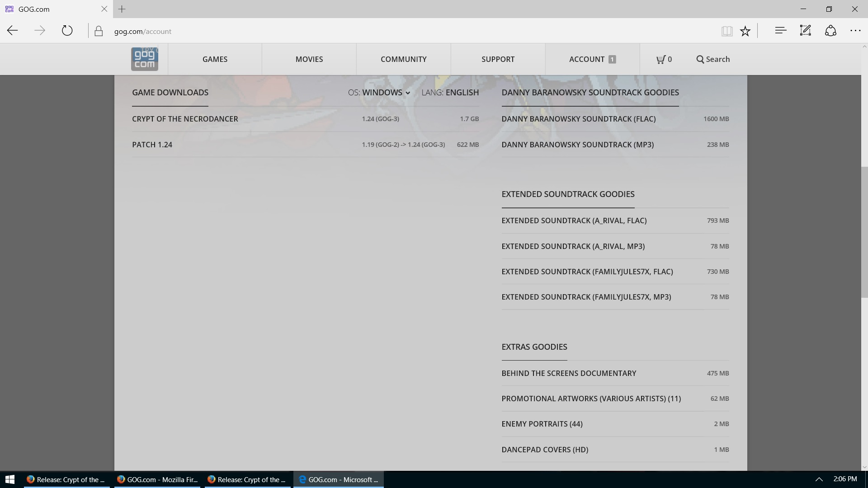Click the forward navigation arrow
The image size is (868, 488).
tap(40, 31)
